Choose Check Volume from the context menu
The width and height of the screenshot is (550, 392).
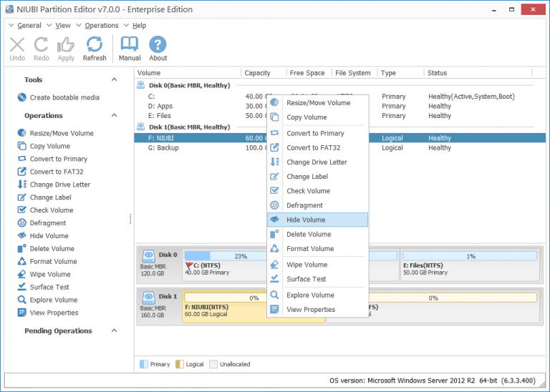(318, 191)
